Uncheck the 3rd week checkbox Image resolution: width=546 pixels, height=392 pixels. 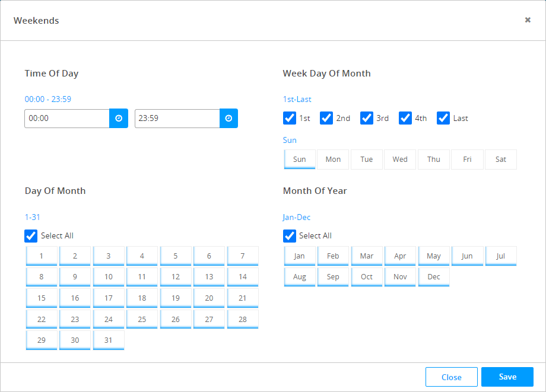(x=367, y=118)
